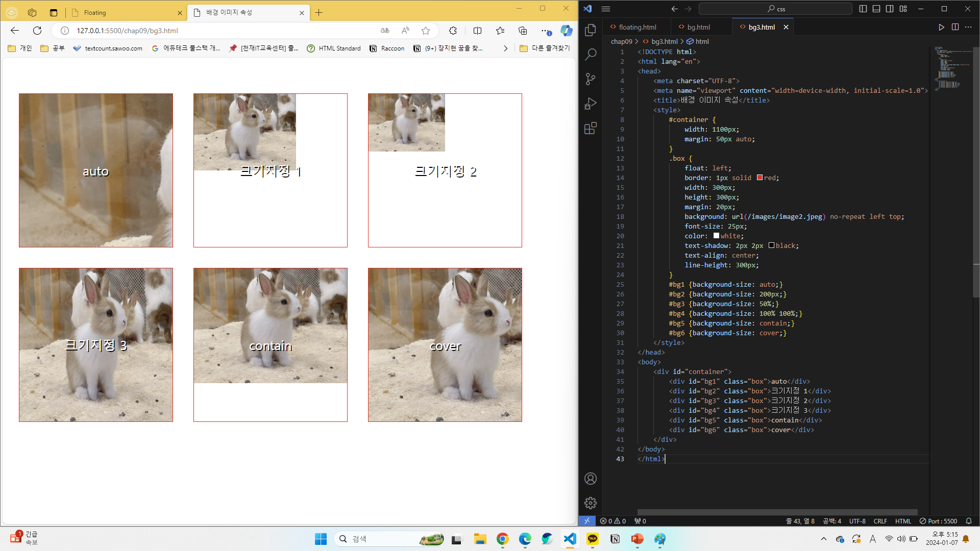Open the 개인 bookmarks folder

[x=20, y=48]
